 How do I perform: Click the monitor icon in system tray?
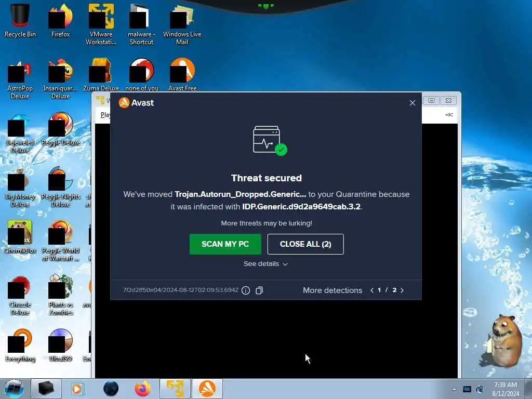pyautogui.click(x=467, y=389)
